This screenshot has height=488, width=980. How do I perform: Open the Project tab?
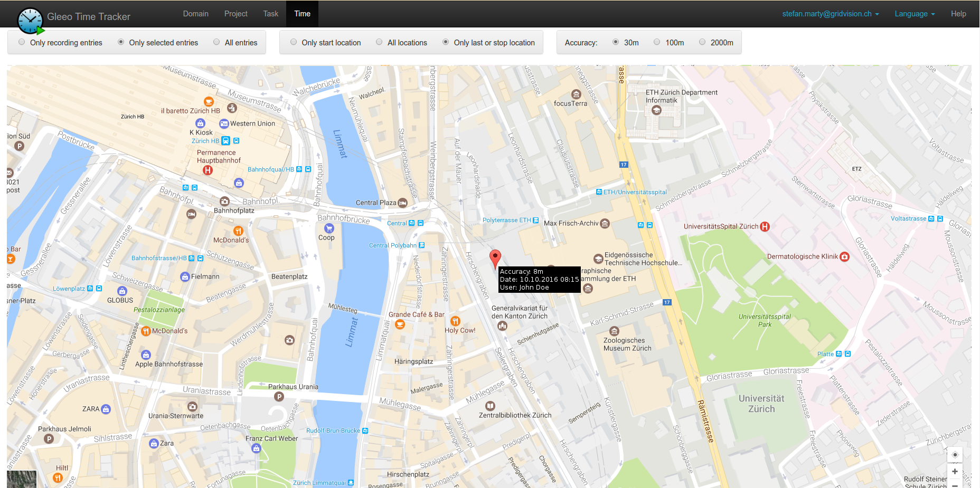(236, 14)
